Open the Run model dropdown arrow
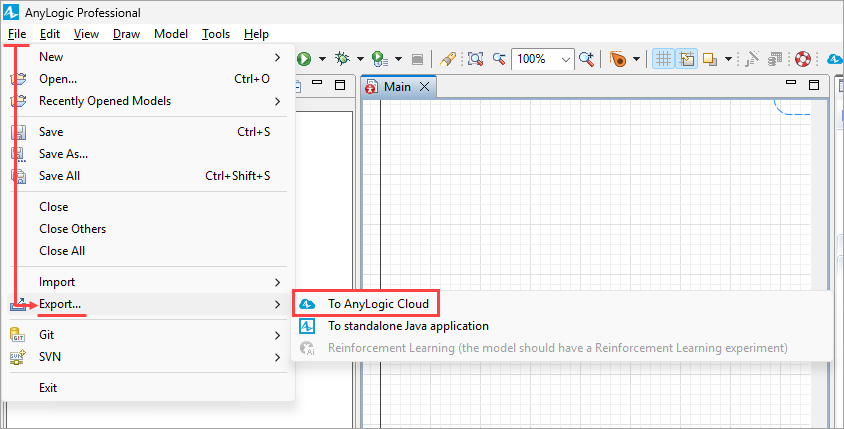Screen dimensions: 844x429 point(322,59)
